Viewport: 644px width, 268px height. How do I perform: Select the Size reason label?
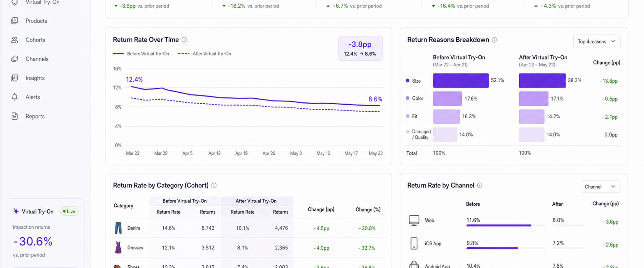coord(416,81)
